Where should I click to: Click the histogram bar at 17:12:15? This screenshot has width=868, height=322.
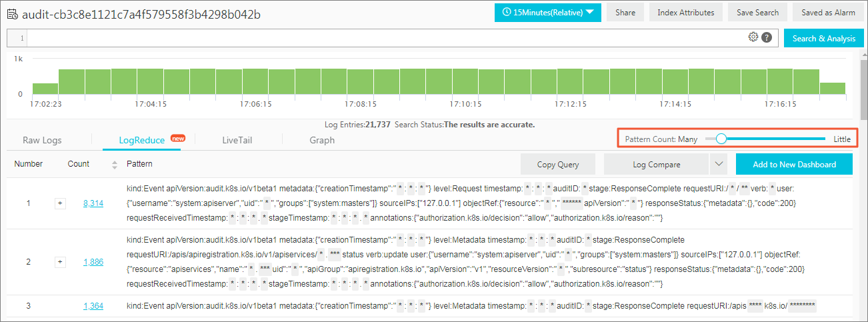[571, 81]
